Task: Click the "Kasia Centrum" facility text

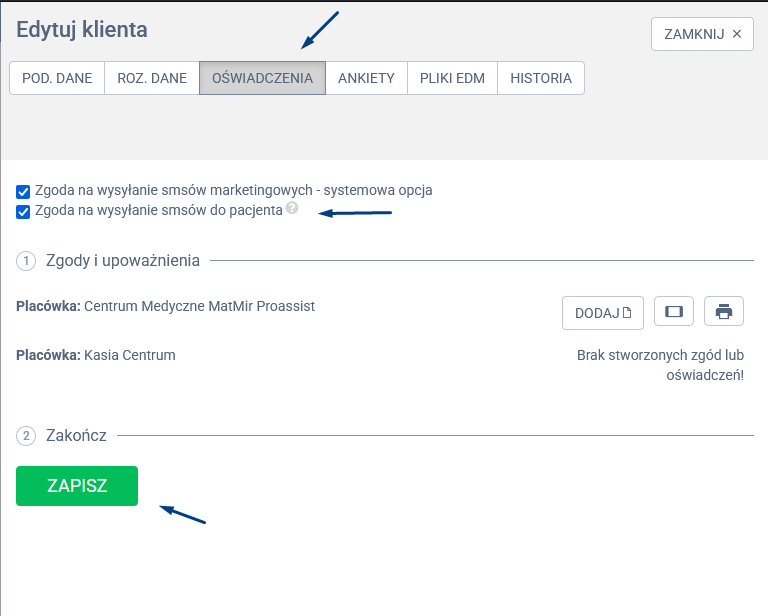Action: tap(129, 355)
